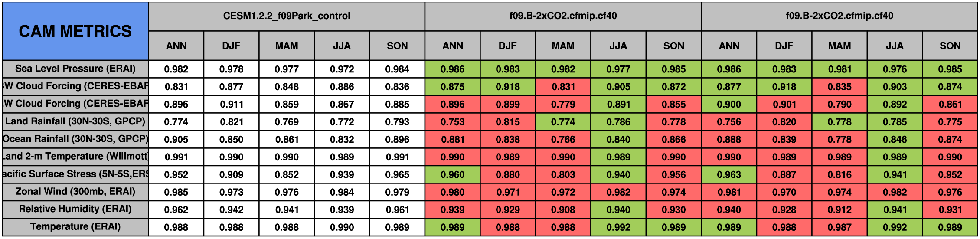Click the Land Rainfall (30N-30S, GPCP) row label
Image resolution: width=980 pixels, height=239 pixels.
(x=75, y=121)
